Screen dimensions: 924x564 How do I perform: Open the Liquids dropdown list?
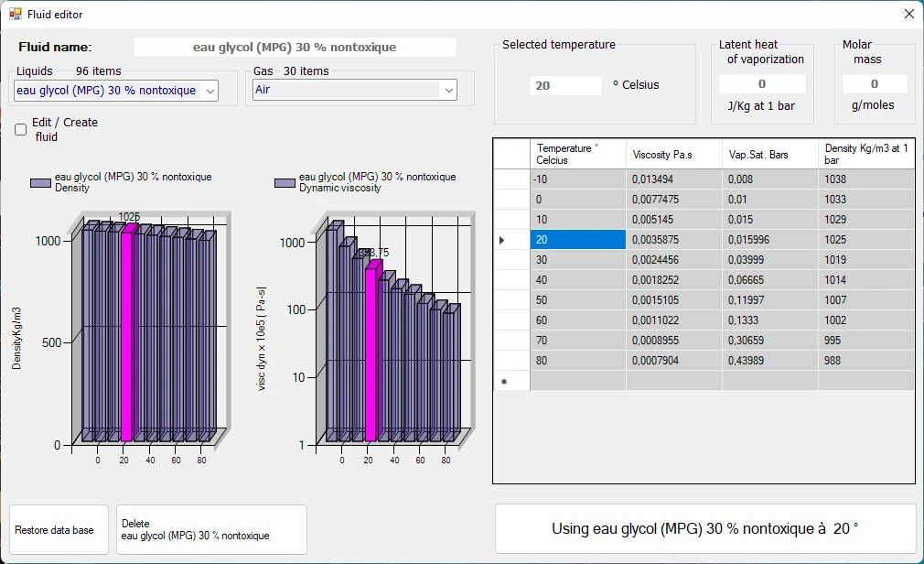tap(210, 91)
